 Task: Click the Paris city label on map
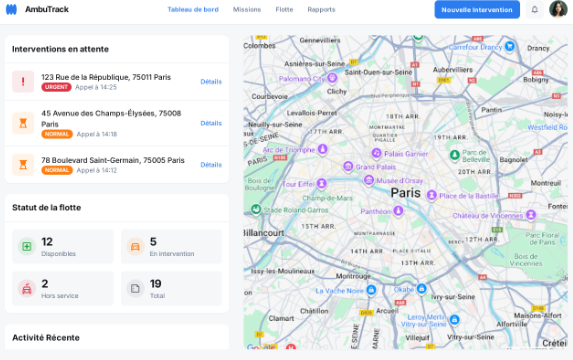[x=406, y=193]
